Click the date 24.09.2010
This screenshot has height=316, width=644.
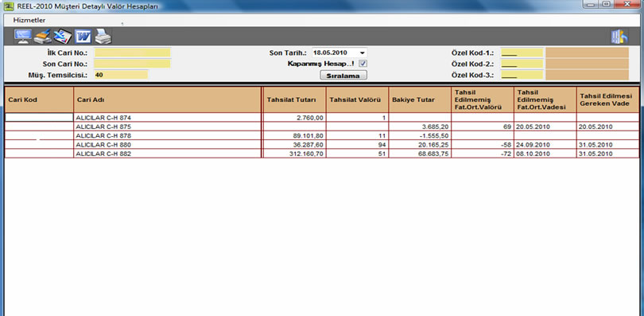point(533,145)
